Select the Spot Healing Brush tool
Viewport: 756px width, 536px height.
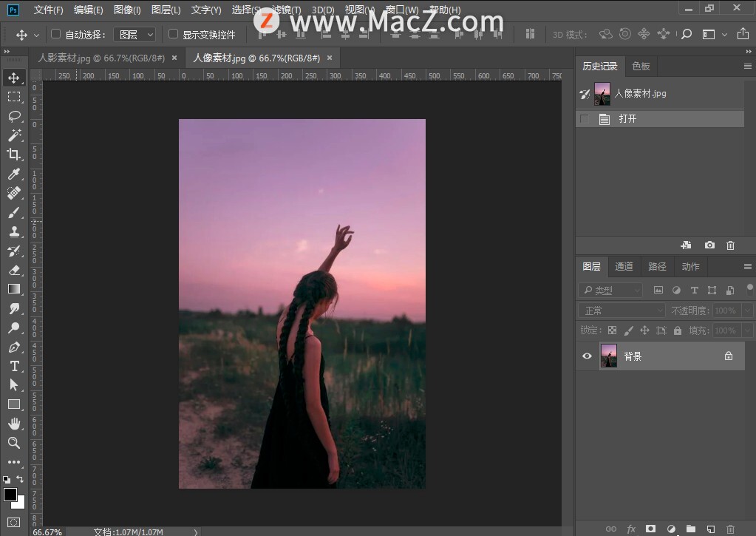click(14, 193)
